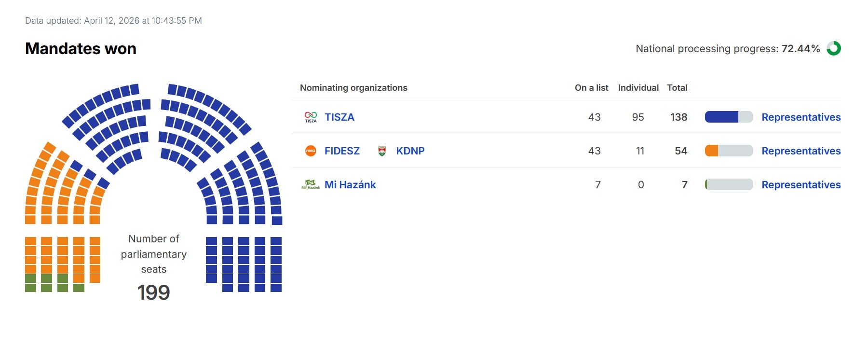Screen dimensions: 868x348
Task: Click the FIDESZ orange mandate progress bar
Action: pyautogui.click(x=729, y=151)
